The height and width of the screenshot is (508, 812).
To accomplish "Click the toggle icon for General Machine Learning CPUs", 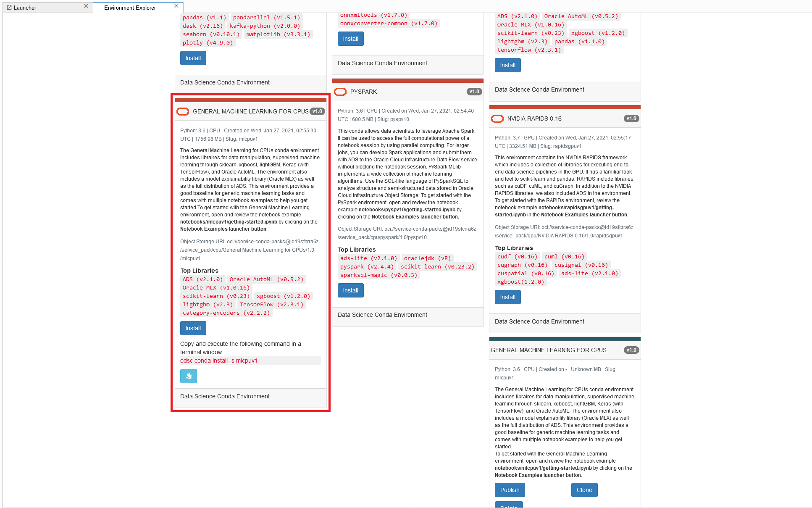I will coord(184,111).
